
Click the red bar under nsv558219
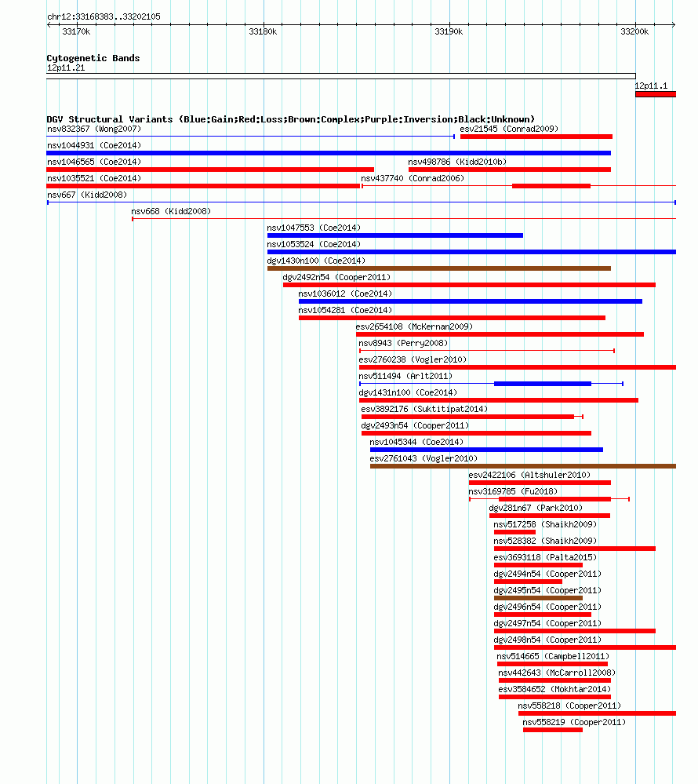coord(553,731)
